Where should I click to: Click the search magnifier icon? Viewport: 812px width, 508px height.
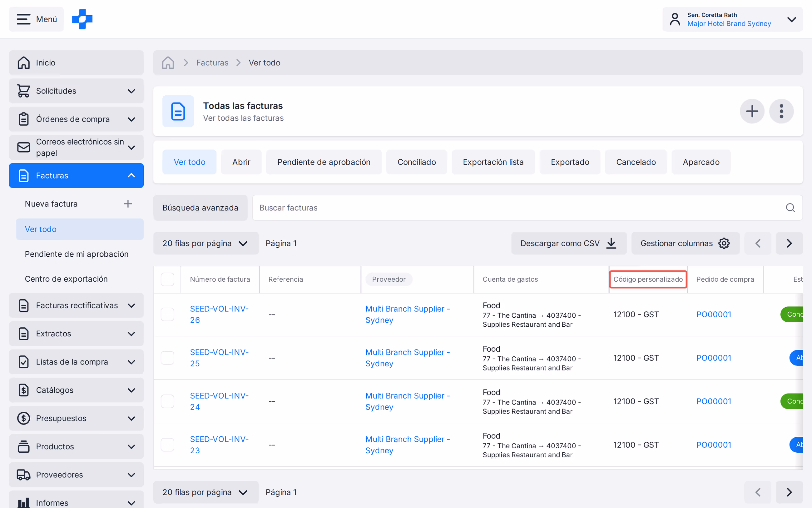(790, 208)
